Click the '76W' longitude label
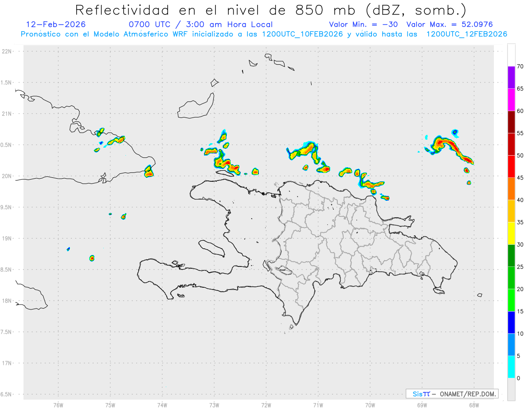This screenshot has width=532, height=411. [x=58, y=405]
